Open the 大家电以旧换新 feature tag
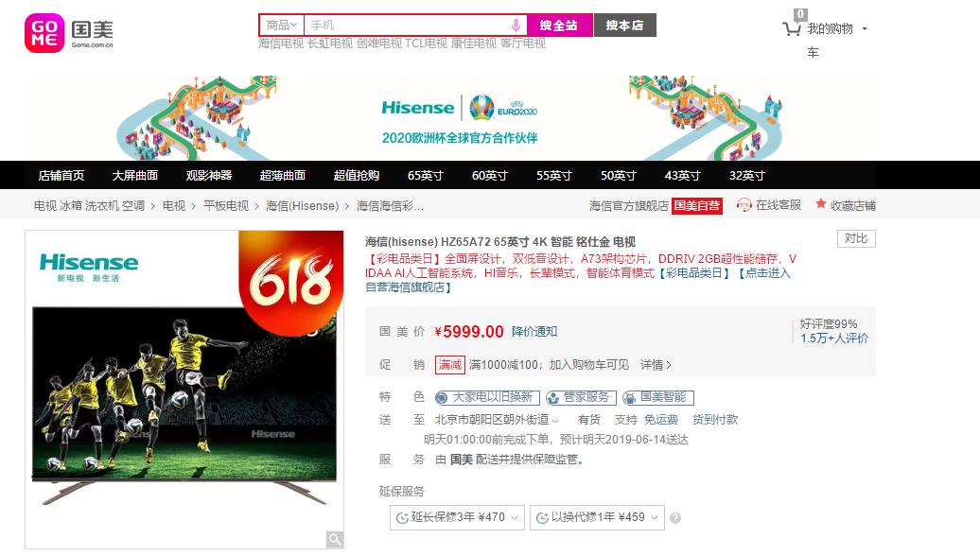Image resolution: width=980 pixels, height=556 pixels. pos(487,397)
